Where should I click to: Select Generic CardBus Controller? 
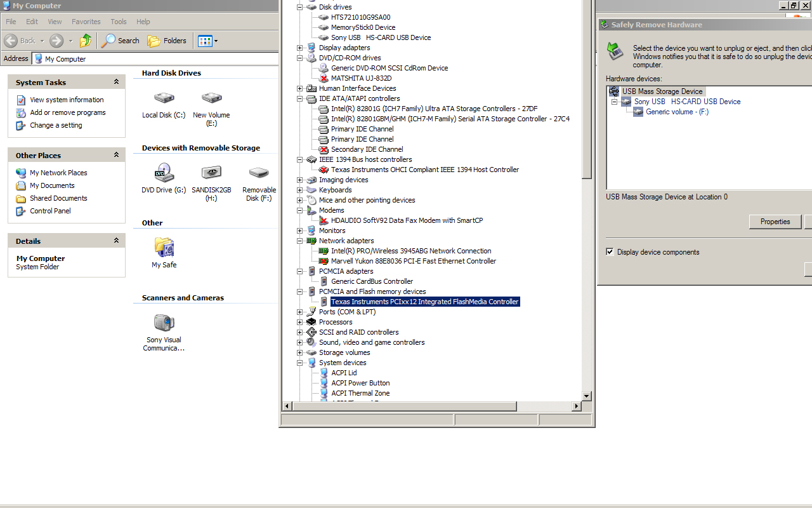click(x=372, y=281)
